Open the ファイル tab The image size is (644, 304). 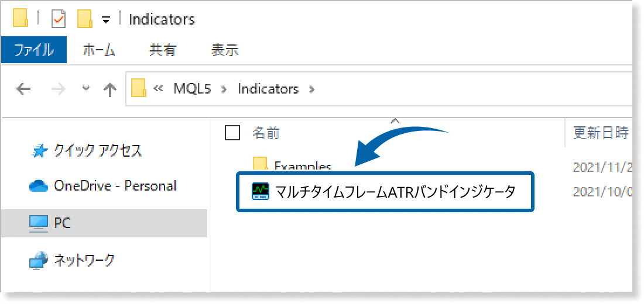pyautogui.click(x=34, y=50)
